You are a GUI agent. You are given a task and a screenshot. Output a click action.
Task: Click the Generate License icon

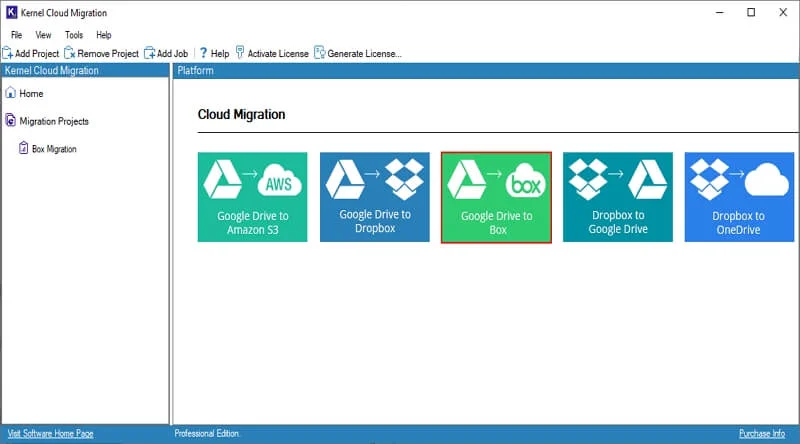tap(319, 53)
